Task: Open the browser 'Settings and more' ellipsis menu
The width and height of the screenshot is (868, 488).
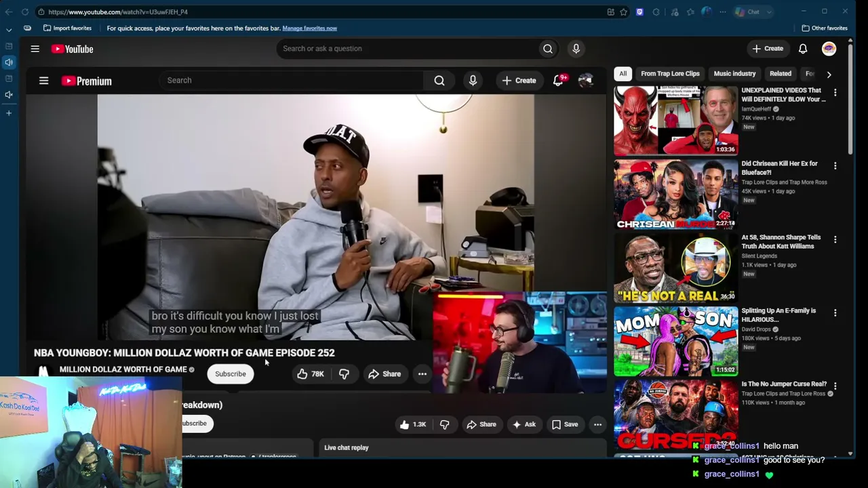Action: [x=723, y=12]
